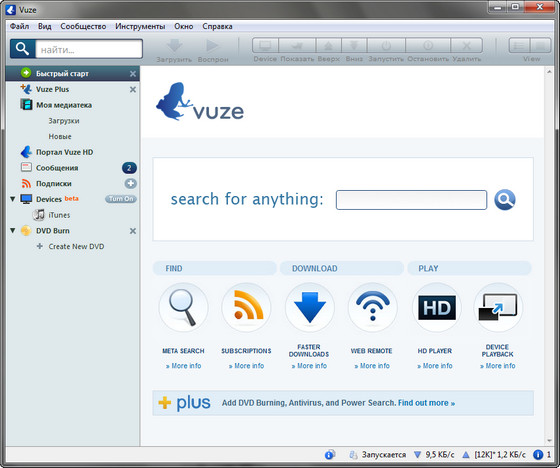Open More info under Subscriptions

[246, 366]
